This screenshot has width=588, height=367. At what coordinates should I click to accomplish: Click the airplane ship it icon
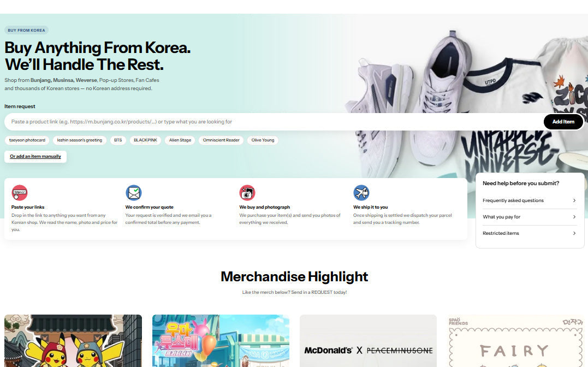point(361,193)
